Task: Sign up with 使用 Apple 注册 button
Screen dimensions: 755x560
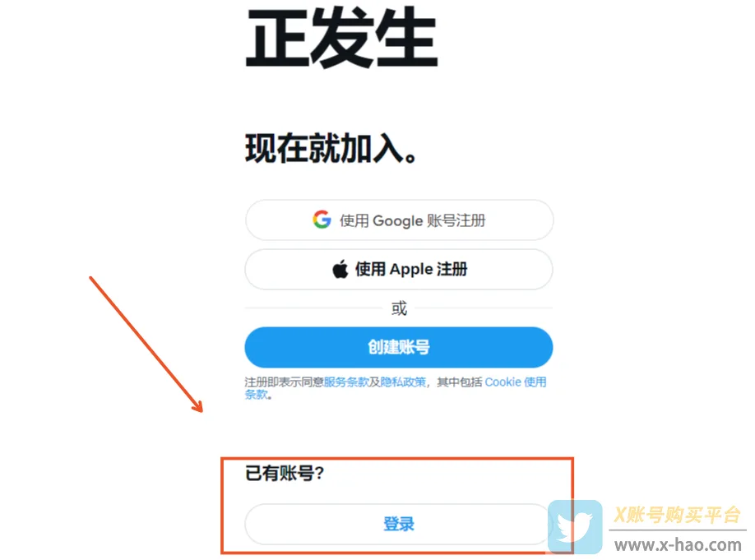Action: point(399,269)
